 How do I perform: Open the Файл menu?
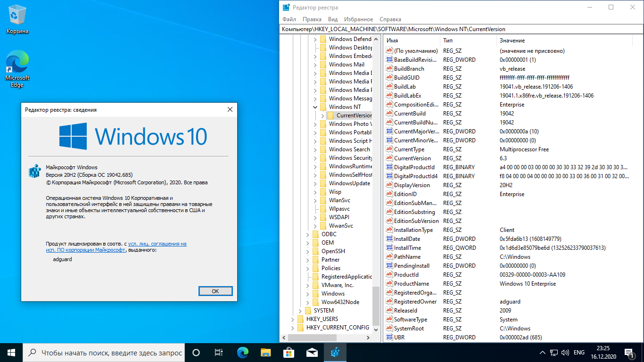coord(289,19)
